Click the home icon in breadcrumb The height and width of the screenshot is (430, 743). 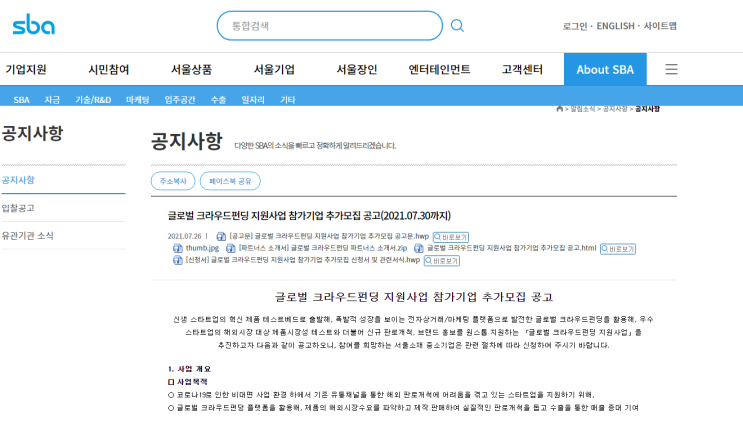pyautogui.click(x=559, y=109)
